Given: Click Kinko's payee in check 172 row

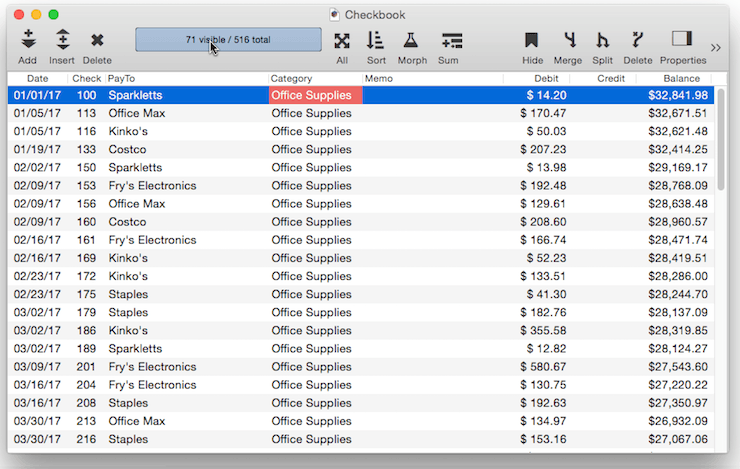Looking at the screenshot, I should point(128,276).
